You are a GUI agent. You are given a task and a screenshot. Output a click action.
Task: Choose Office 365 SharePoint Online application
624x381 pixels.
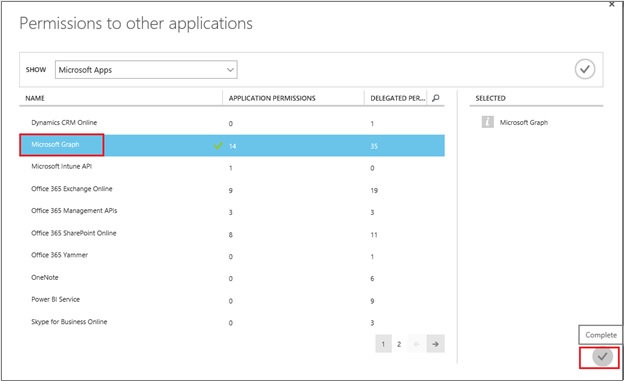(74, 233)
